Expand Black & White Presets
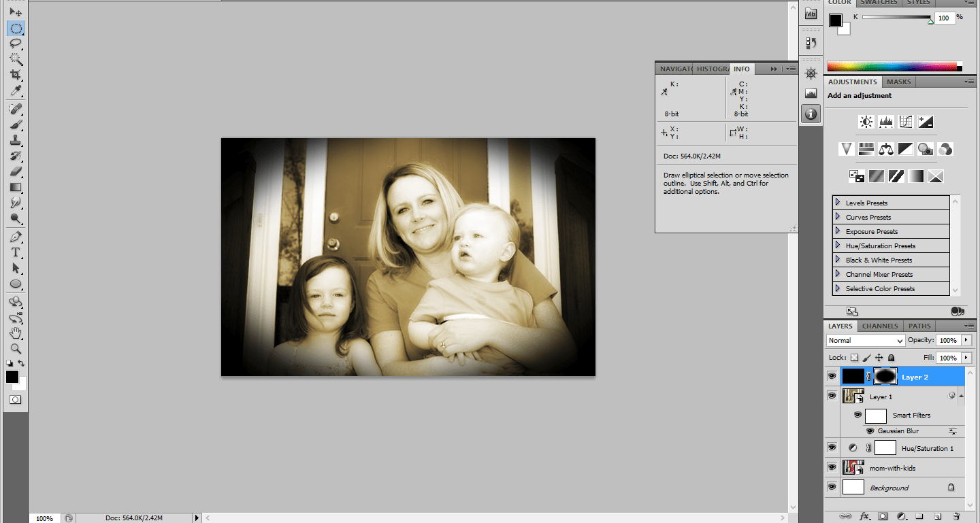Viewport: 980px width, 523px height. tap(838, 260)
